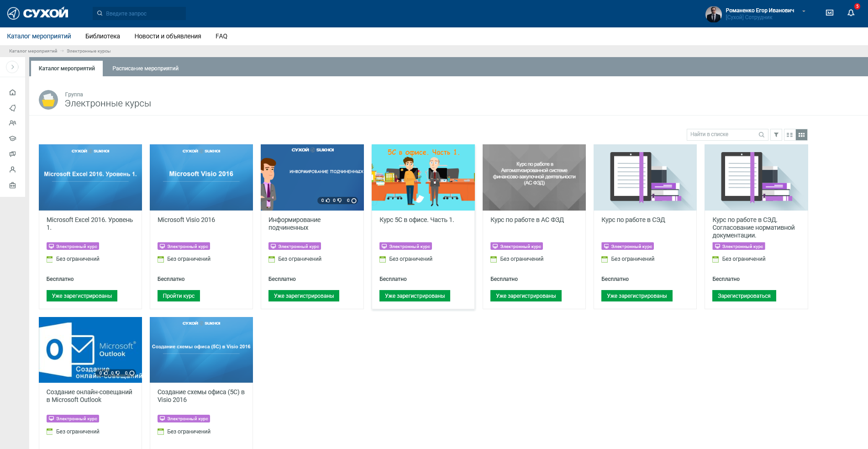Click Электронный курс tag on Outlook course card
The height and width of the screenshot is (449, 868).
(x=73, y=419)
